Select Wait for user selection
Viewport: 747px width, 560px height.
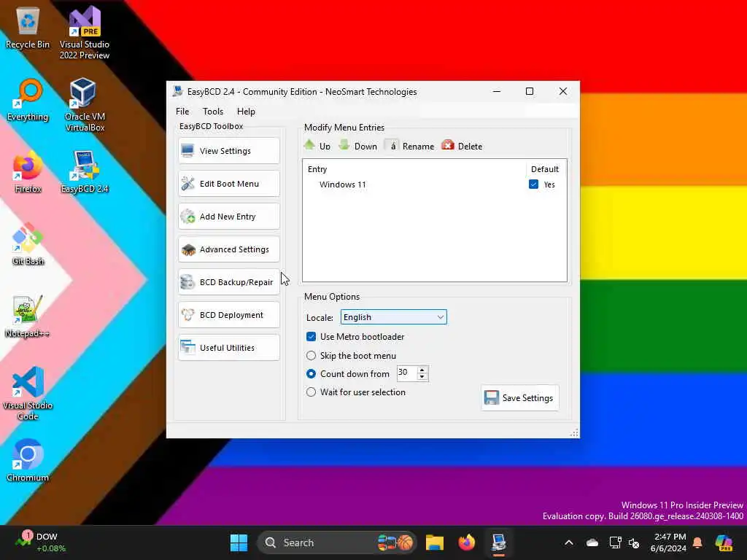311,392
